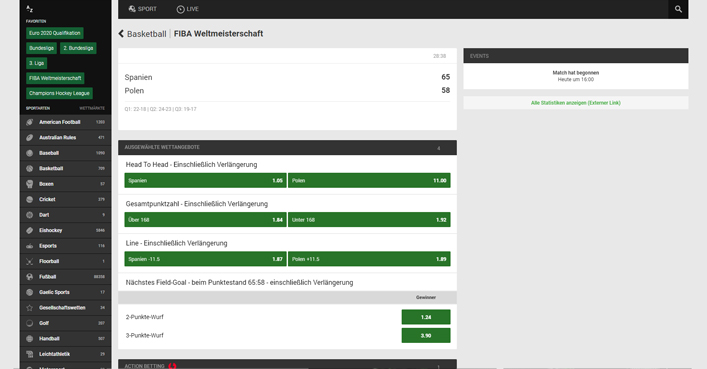
Task: Click the quarter scores line Q1: 22-18
Action: [x=161, y=109]
